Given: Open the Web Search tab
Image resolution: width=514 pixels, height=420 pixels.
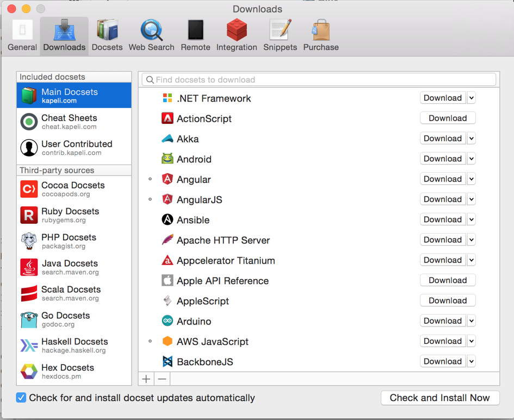Looking at the screenshot, I should tap(151, 35).
